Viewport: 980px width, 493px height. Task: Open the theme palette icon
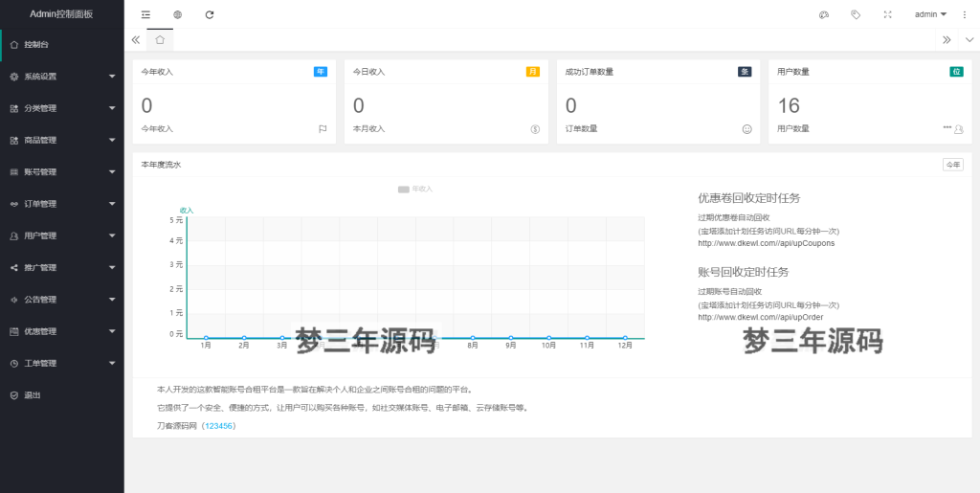coord(824,14)
